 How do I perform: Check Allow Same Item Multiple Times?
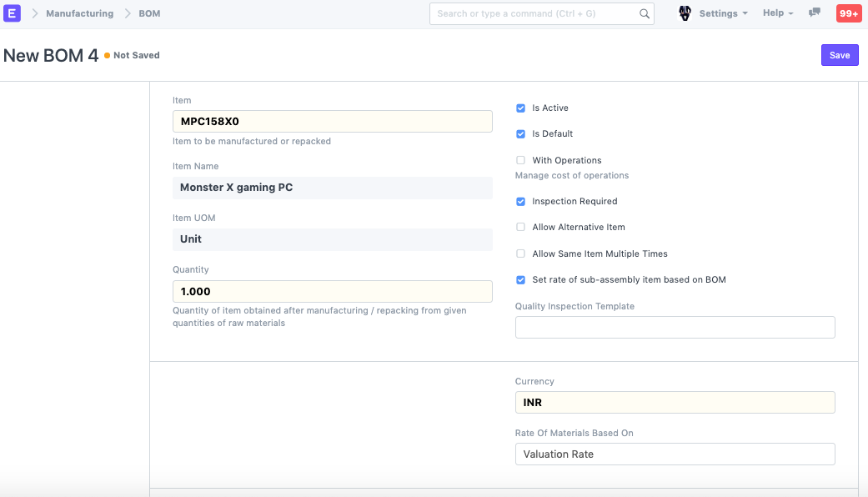point(520,254)
